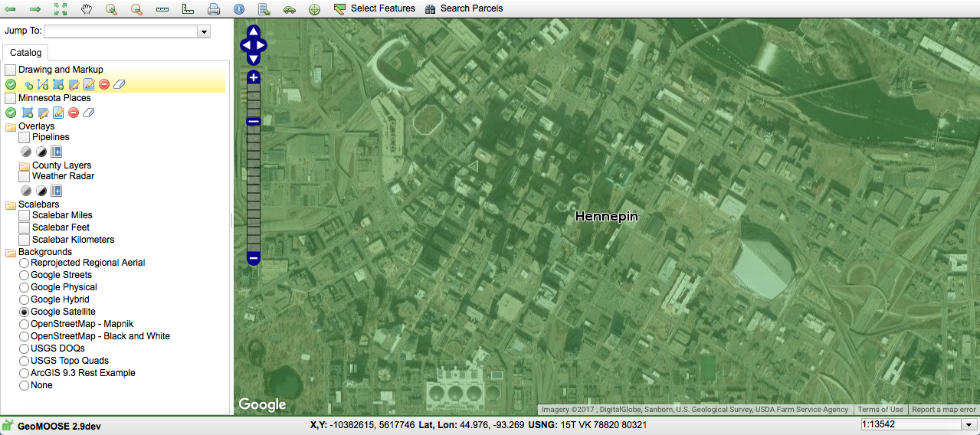
Task: Show the Weather Radar legend icon
Action: (56, 191)
